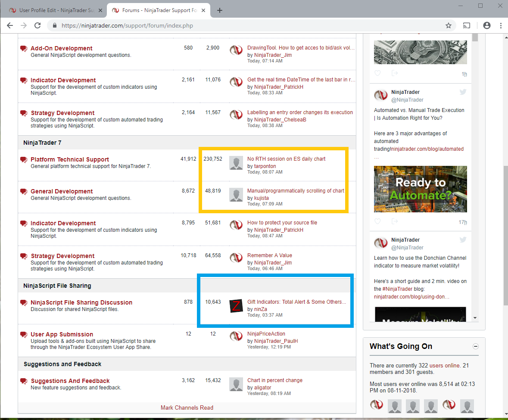508x420 pixels.
Task: Like the tweet posted 1h ago
Action: [377, 73]
